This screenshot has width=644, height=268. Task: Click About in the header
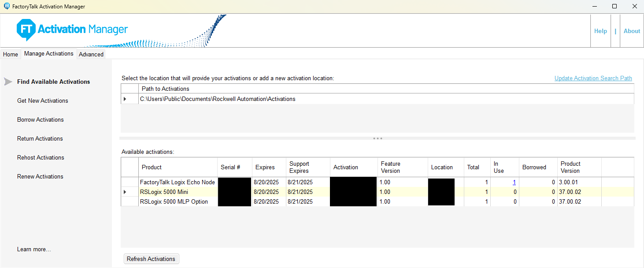632,31
